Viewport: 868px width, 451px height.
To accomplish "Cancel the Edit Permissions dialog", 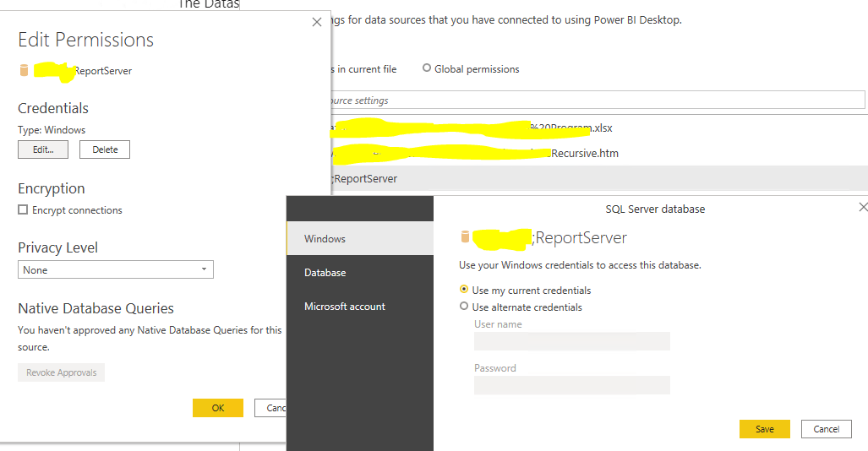I will pos(270,408).
